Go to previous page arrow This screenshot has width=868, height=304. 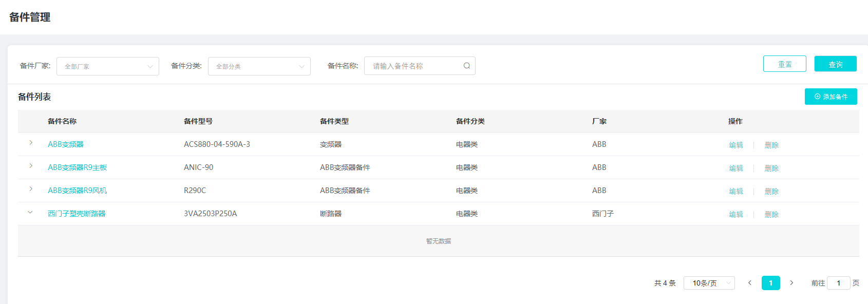click(x=750, y=283)
